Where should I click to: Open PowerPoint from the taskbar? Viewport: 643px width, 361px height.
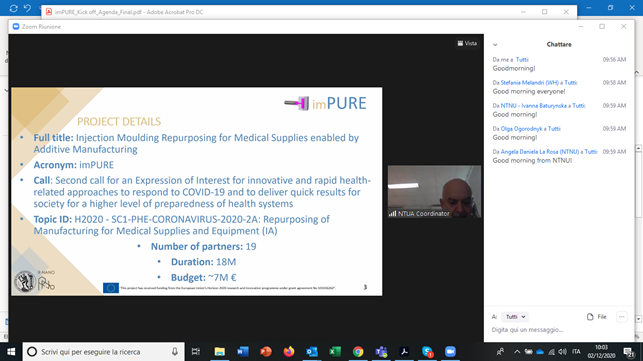266,352
